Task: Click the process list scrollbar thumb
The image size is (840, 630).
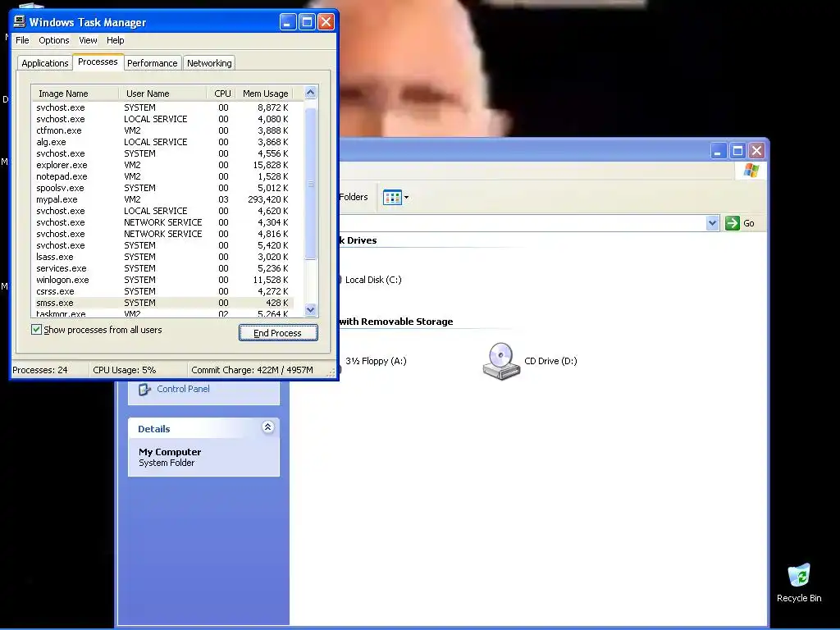Action: coord(311,184)
